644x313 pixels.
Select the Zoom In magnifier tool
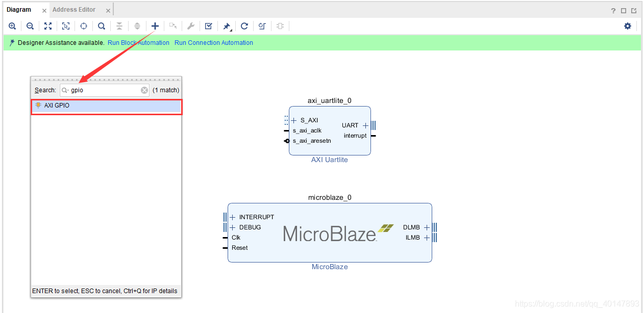coord(12,25)
